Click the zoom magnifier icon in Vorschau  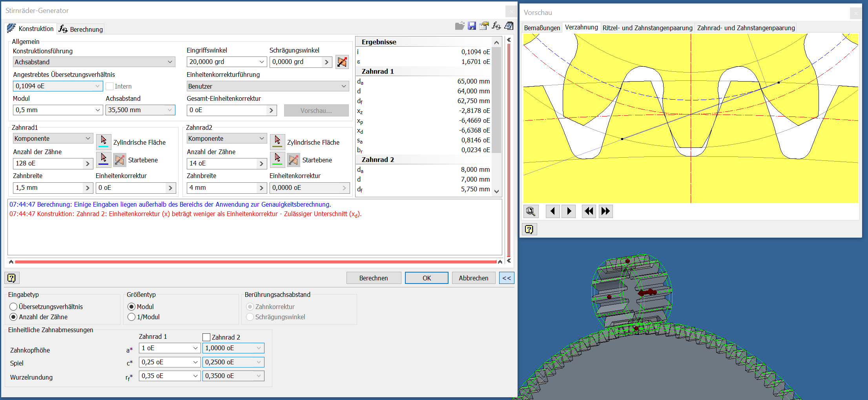pos(531,211)
